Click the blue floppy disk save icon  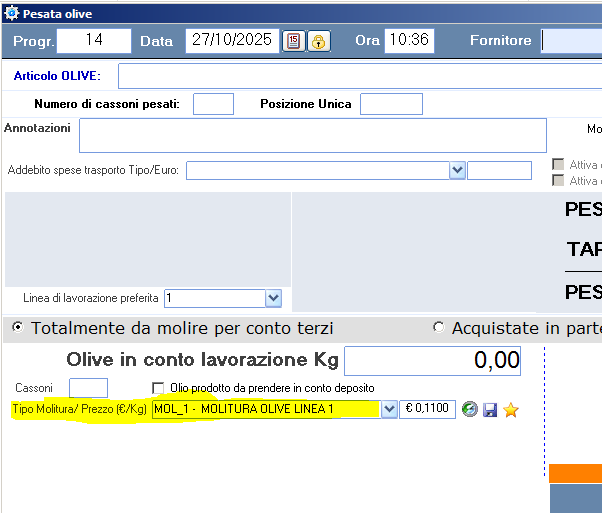click(490, 410)
